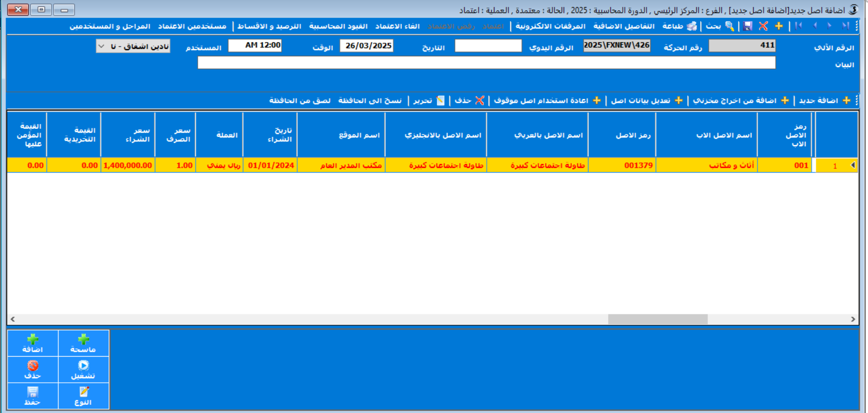868x413 pixels.
Task: Click the greyed رفض الاعتماد reject item
Action: pyautogui.click(x=451, y=26)
